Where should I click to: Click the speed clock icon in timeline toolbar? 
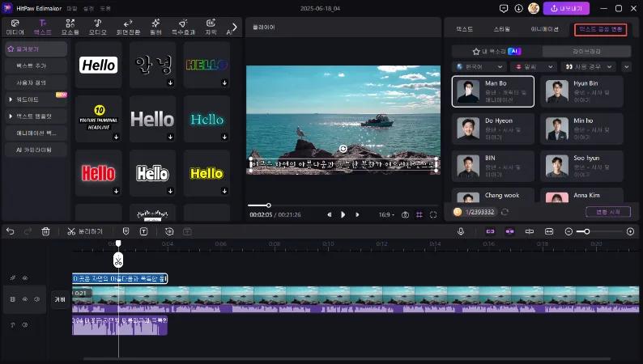pyautogui.click(x=169, y=231)
